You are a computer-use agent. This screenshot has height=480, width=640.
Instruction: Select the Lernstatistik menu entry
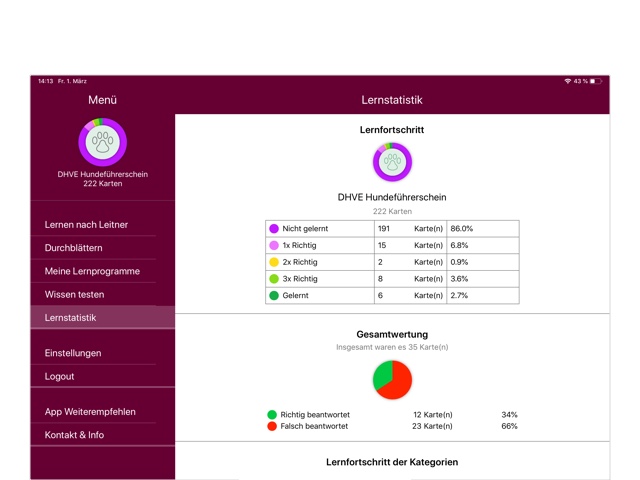coord(71,318)
